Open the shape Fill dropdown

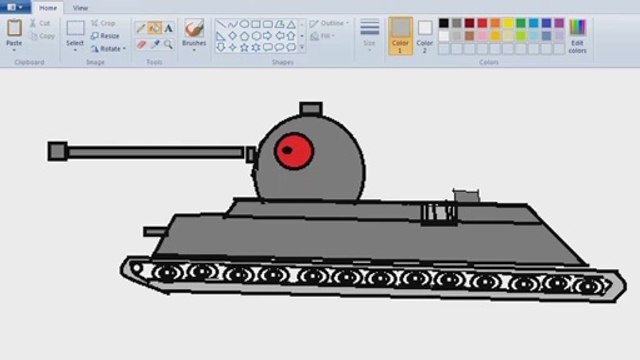322,36
